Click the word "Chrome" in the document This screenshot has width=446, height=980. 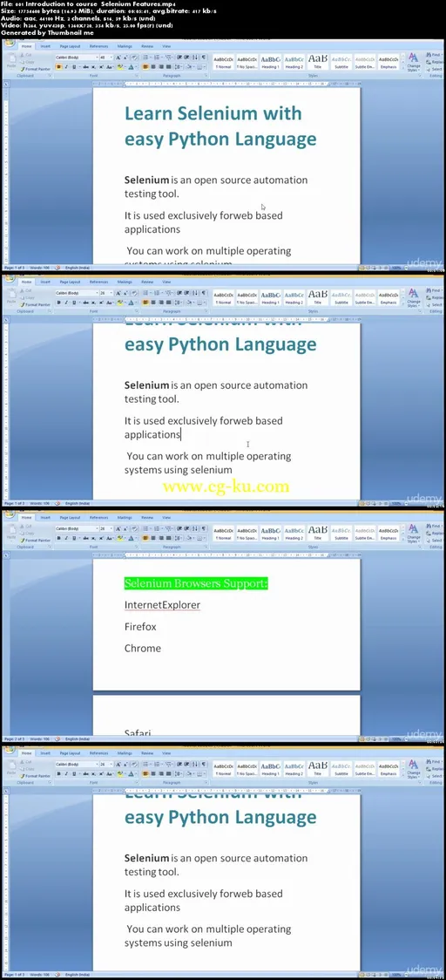(x=142, y=648)
